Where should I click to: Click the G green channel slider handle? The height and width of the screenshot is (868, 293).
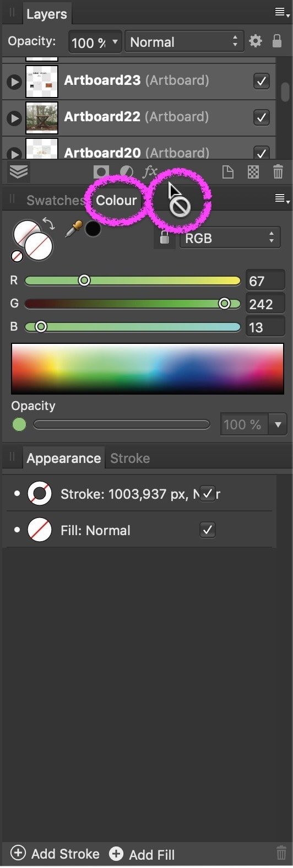tap(224, 303)
